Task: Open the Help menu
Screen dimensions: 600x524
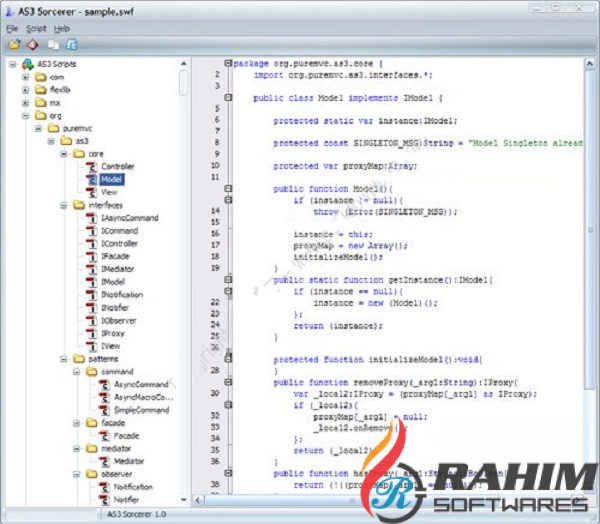Action: (62, 28)
